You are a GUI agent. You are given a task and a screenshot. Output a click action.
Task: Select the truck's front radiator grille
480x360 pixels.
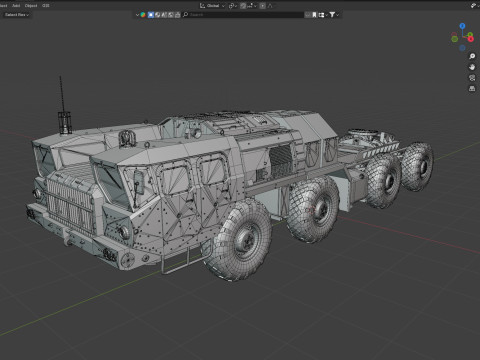70,205
